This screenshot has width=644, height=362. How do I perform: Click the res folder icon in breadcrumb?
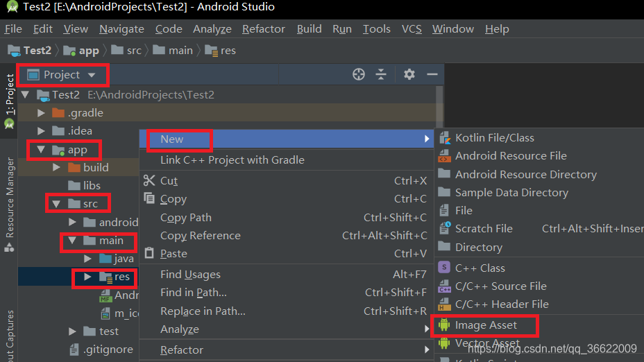(x=211, y=51)
